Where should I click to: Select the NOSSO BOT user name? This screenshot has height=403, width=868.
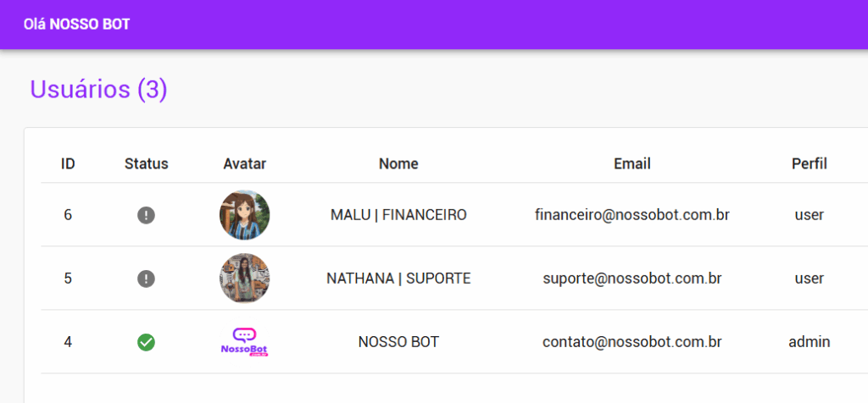(398, 342)
